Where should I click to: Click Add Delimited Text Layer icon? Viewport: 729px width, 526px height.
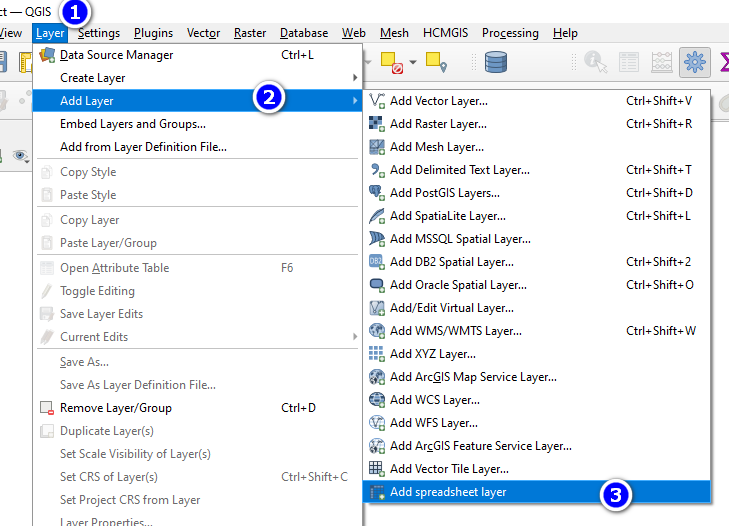[x=377, y=170]
